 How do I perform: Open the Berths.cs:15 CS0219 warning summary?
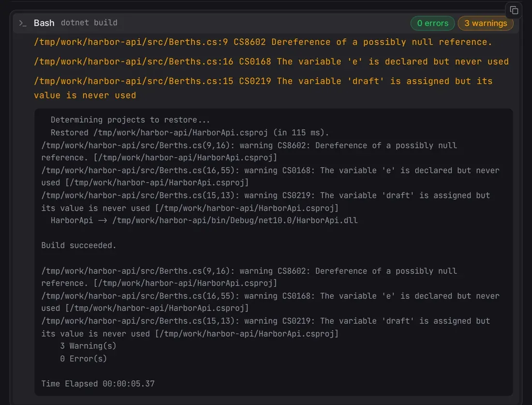(x=263, y=88)
